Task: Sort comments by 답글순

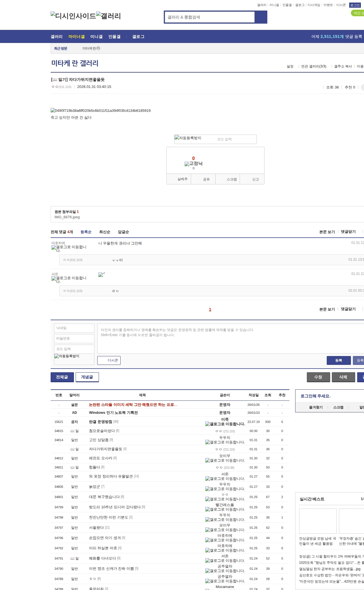Action: [x=123, y=232]
